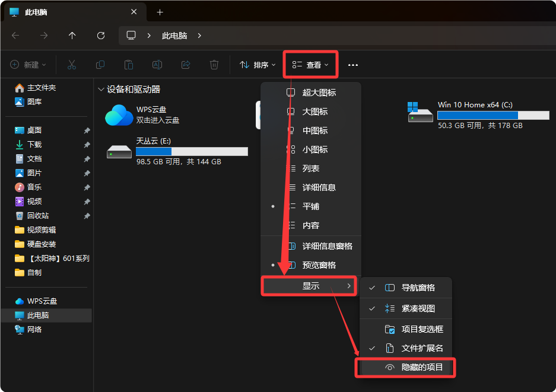
Task: Open the WPS云盘 cloud drive icon
Action: click(x=119, y=115)
